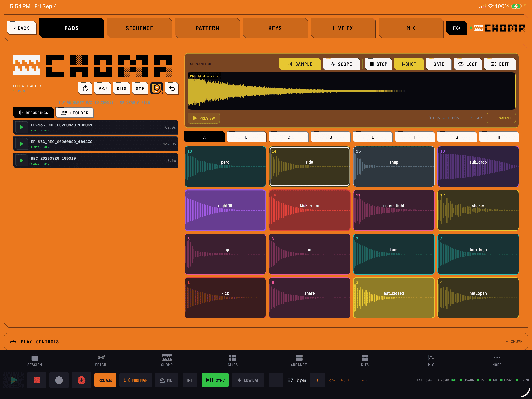Click the < BACK button
532x399 pixels.
22,28
